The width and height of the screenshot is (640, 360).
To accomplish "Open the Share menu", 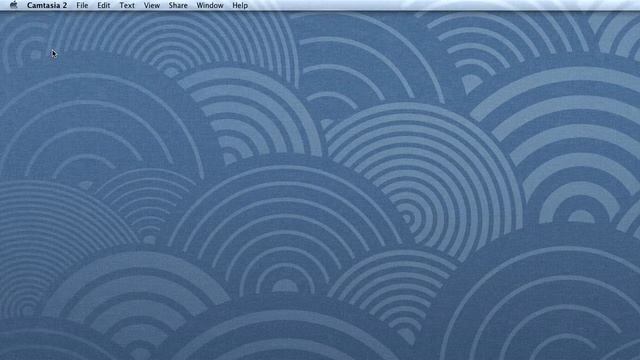I will click(178, 5).
